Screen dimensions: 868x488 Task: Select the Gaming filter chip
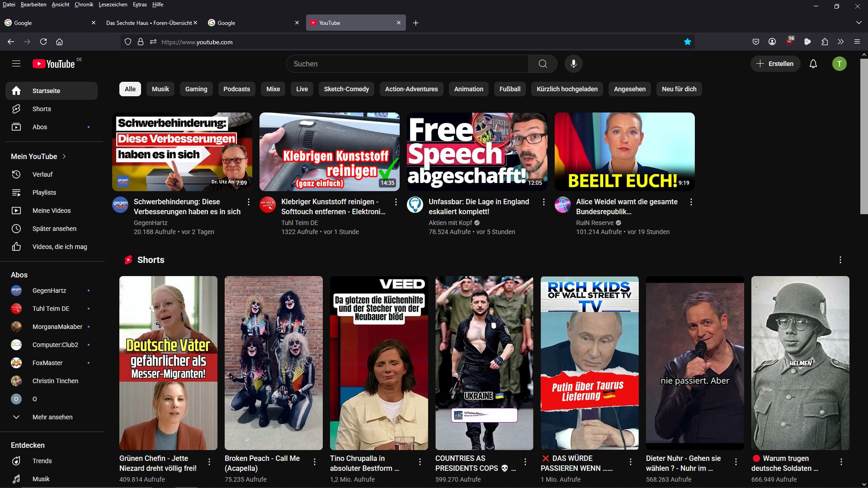(196, 89)
